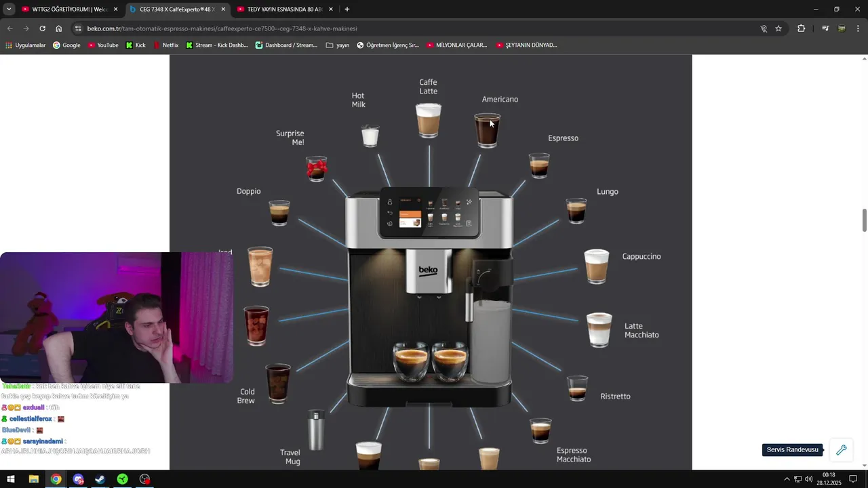Screen dimensions: 868x488
Task: Open Öğretmen İğrenç Sır bookmark
Action: coord(388,45)
